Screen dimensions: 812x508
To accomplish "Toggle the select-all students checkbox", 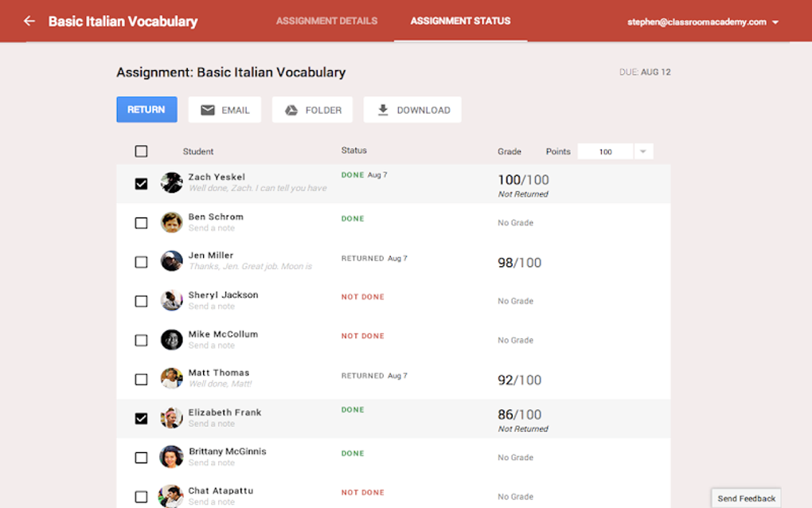I will pyautogui.click(x=141, y=150).
